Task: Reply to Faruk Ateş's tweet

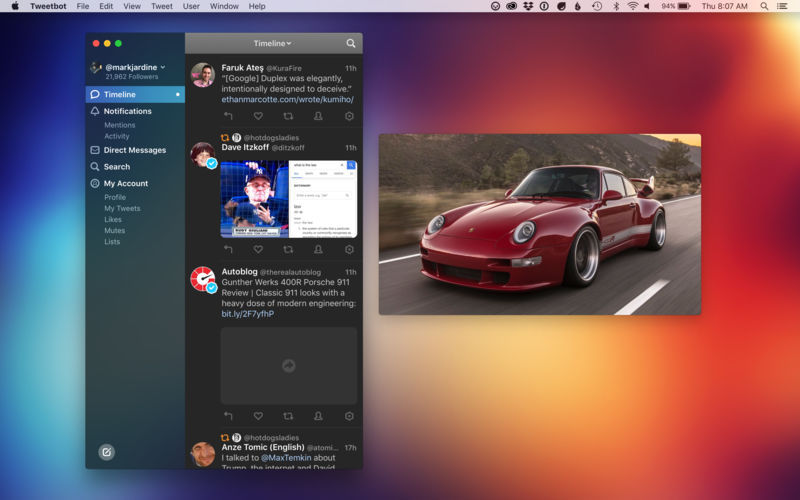Action: (228, 116)
